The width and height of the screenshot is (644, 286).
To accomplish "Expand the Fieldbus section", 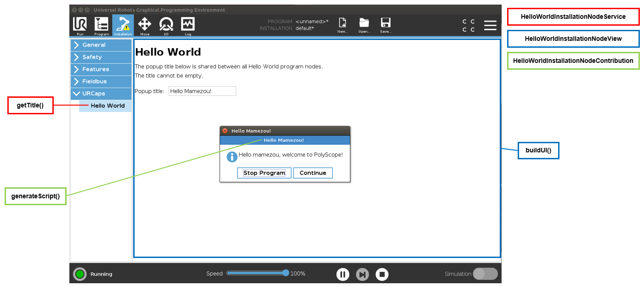I will (x=101, y=81).
